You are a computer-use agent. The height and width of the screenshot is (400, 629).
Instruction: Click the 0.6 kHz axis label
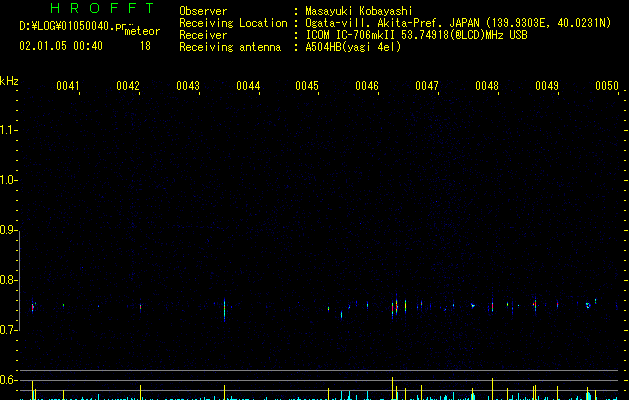click(x=8, y=380)
